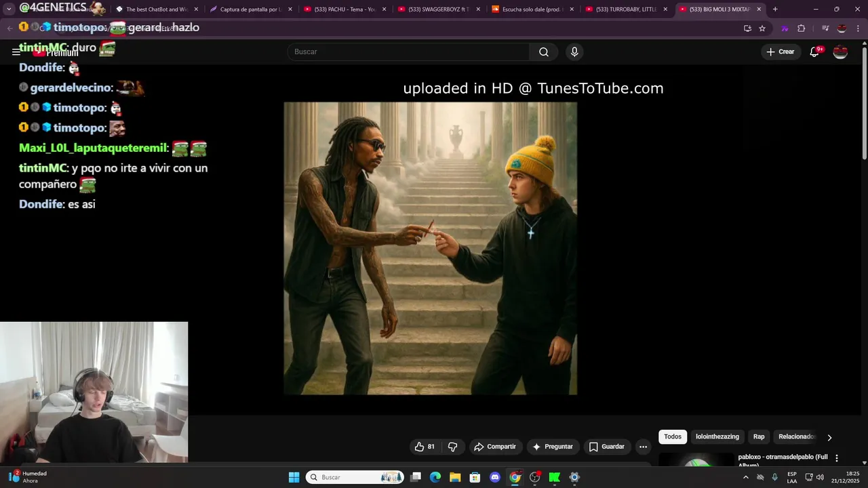Viewport: 868px width, 488px height.
Task: Save video with Guardar button
Action: coord(606,447)
